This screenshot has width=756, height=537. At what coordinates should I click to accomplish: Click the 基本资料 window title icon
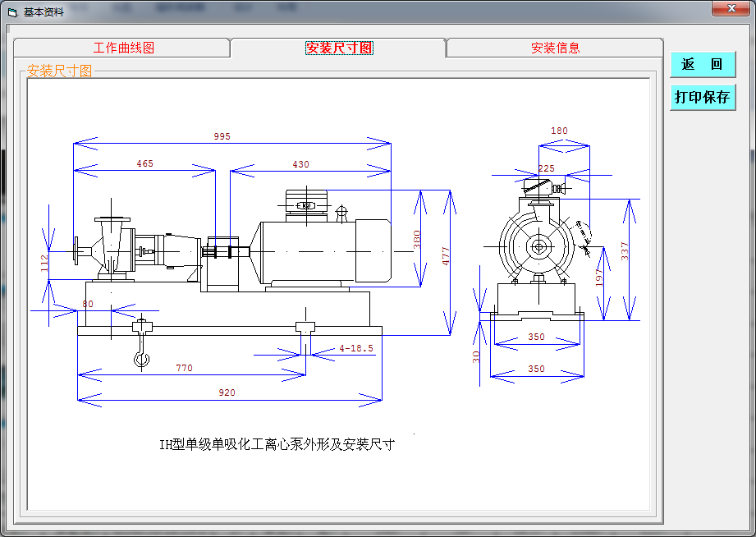(x=12, y=12)
